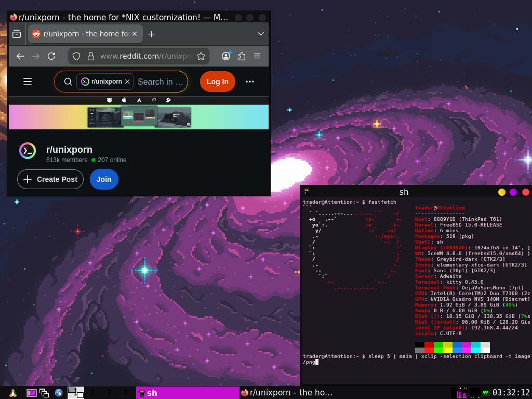Click the Firefox forward arrow
This screenshot has height=399, width=532.
click(36, 56)
